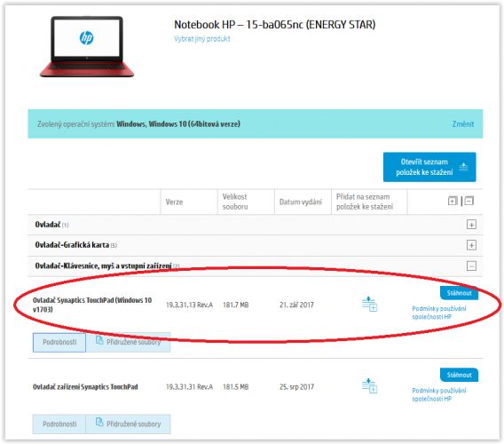Click Vybrat jiný produkt link
This screenshot has height=444, width=504.
pos(201,39)
